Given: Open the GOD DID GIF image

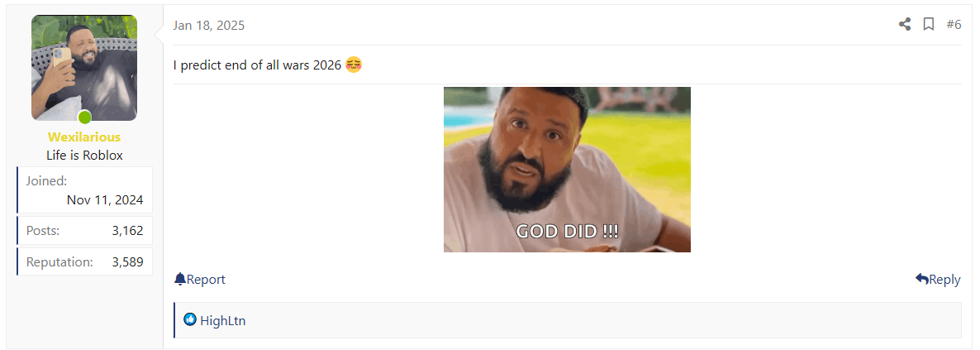Looking at the screenshot, I should coord(567,170).
